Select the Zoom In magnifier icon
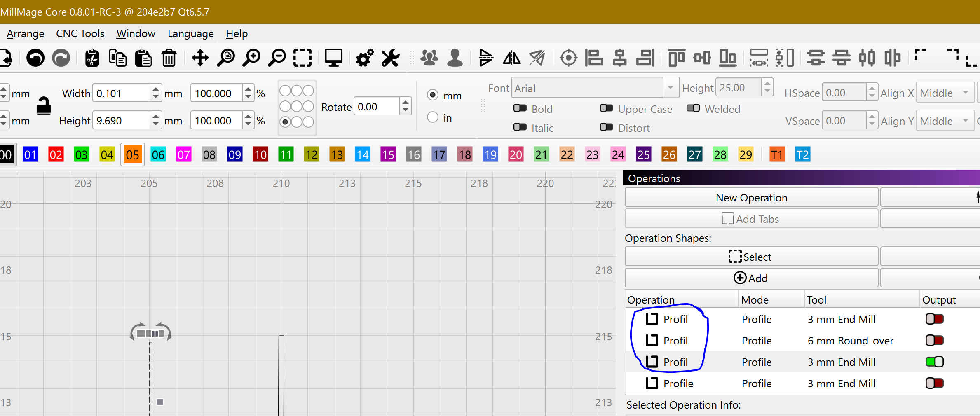This screenshot has width=980, height=416. tap(252, 58)
